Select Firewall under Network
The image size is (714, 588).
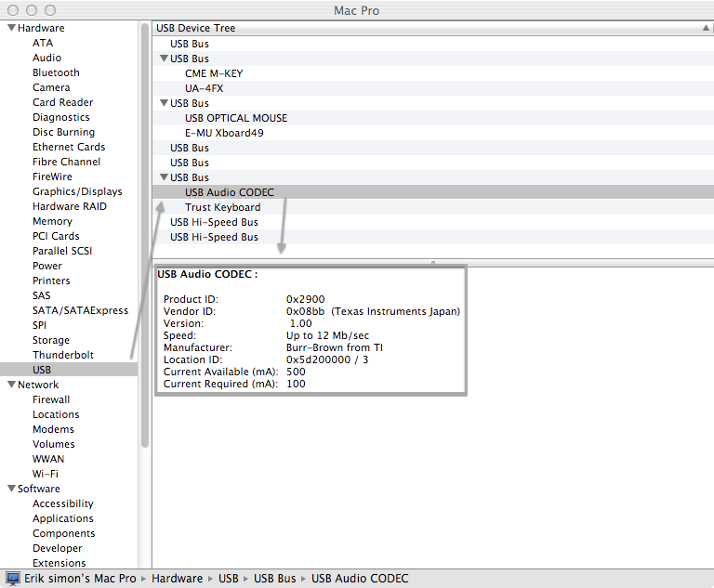click(51, 399)
